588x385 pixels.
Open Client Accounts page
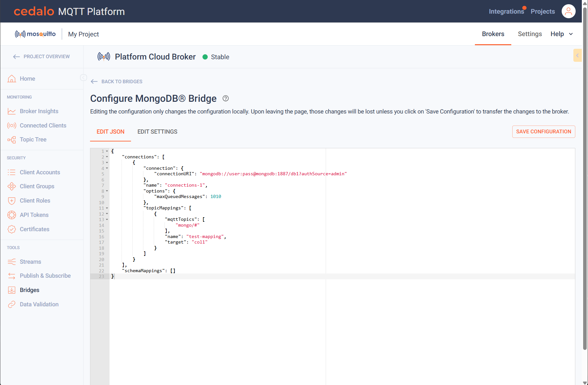(x=40, y=172)
